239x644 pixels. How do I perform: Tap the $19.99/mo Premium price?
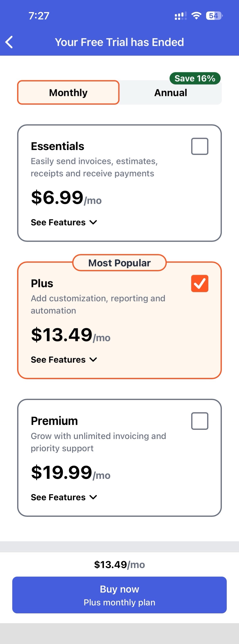pos(70,472)
